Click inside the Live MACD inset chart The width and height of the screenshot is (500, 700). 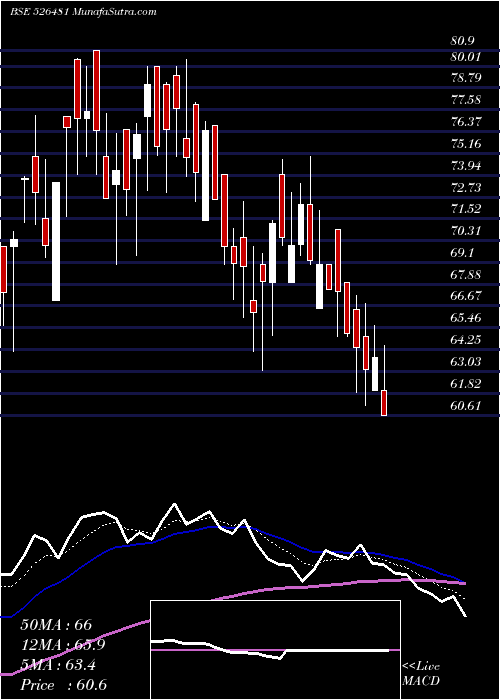pyautogui.click(x=275, y=650)
